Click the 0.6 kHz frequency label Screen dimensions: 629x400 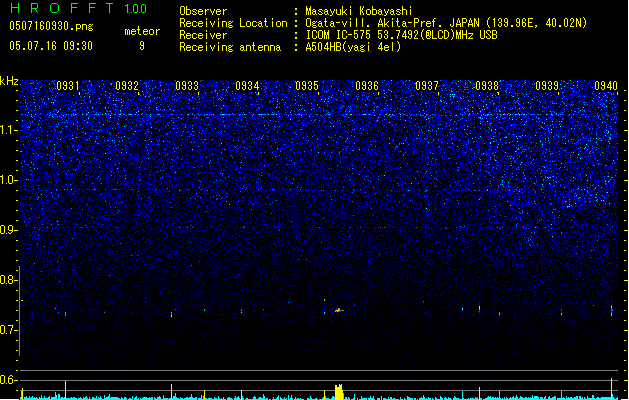pos(8,380)
